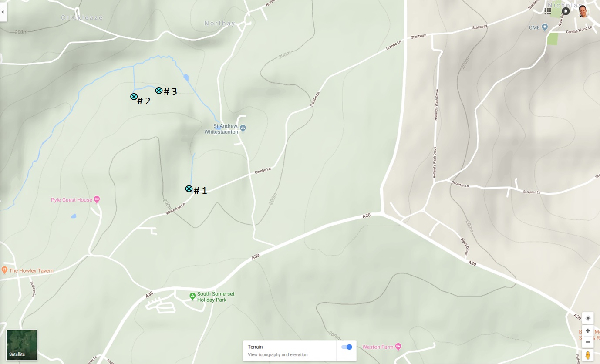Click the Weston Farm lodging marker
Viewport: 600px width, 364px height.
click(x=398, y=347)
